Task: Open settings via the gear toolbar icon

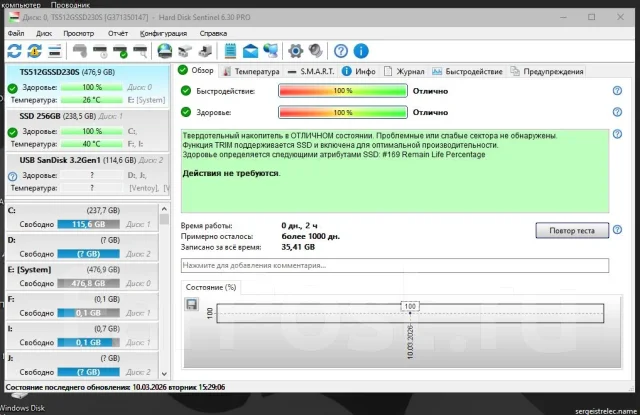Action: (x=296, y=51)
